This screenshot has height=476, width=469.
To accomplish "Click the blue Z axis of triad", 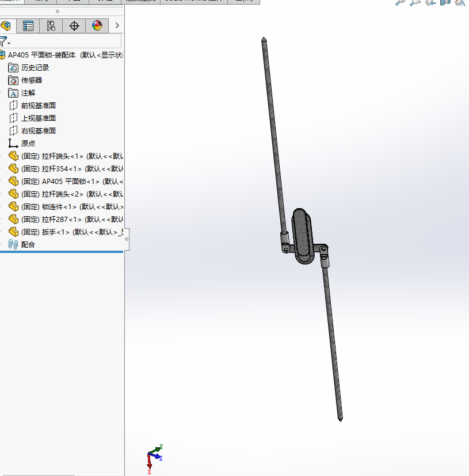I will tap(157, 456).
